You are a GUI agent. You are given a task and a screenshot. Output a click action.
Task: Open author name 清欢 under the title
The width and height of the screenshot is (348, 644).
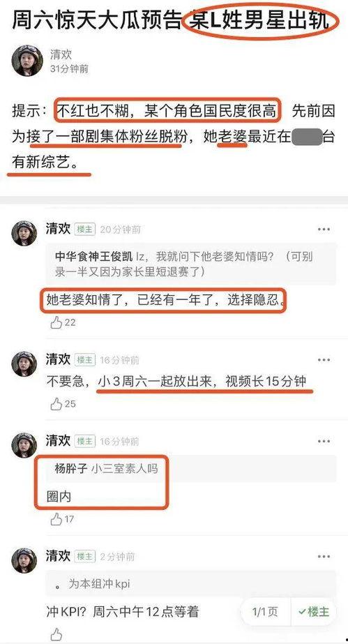[x=61, y=54]
